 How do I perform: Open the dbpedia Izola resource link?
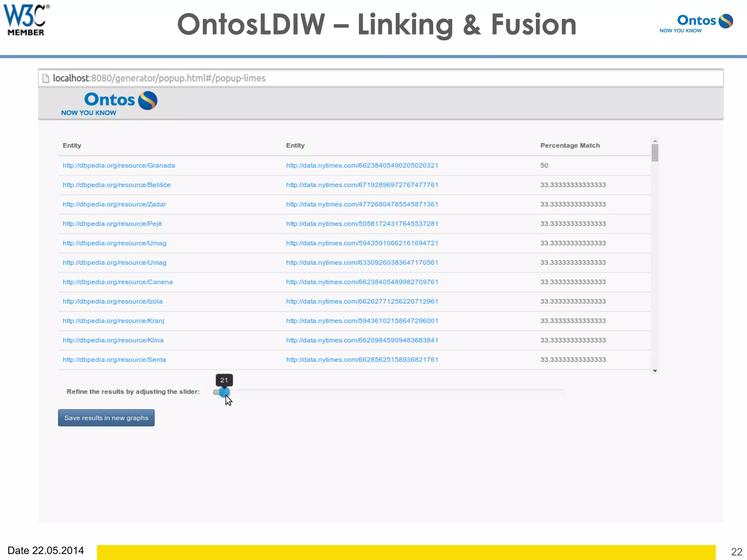pos(112,301)
